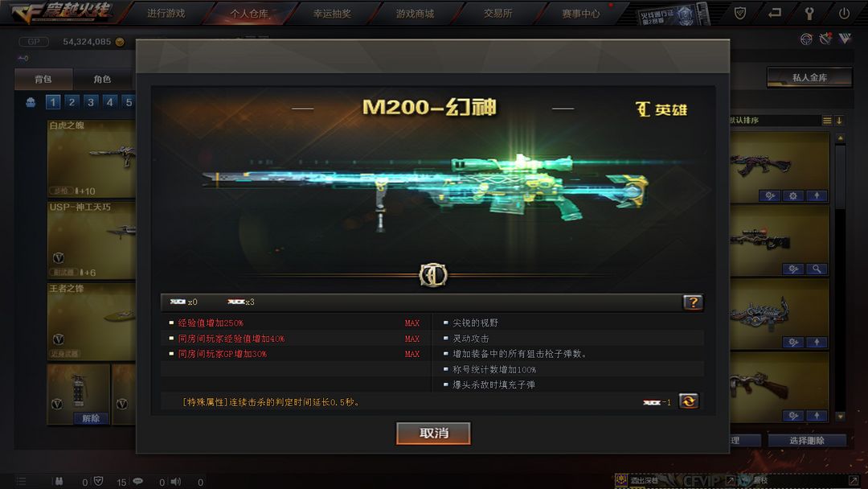Viewport: 868px width, 489px height.
Task: Open the wrench settings icon
Action: click(809, 13)
